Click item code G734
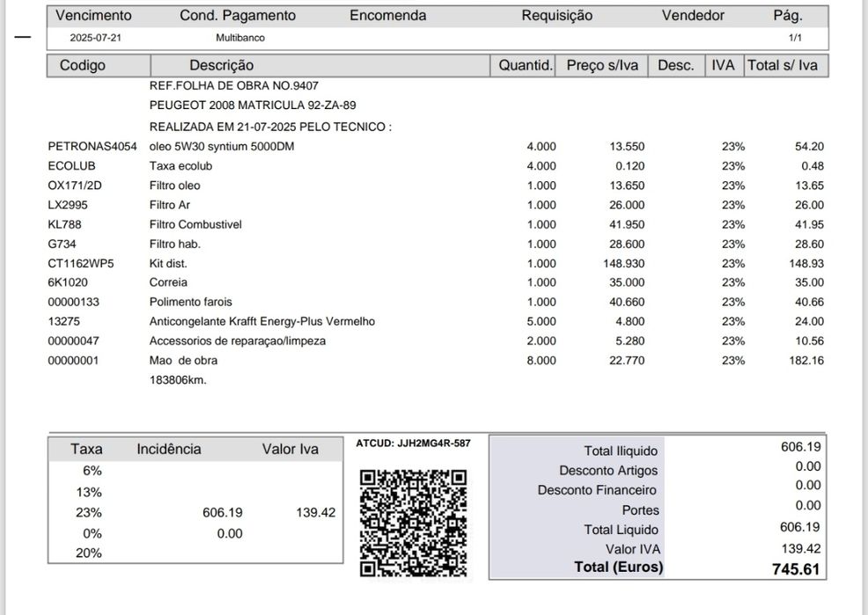 coord(62,244)
